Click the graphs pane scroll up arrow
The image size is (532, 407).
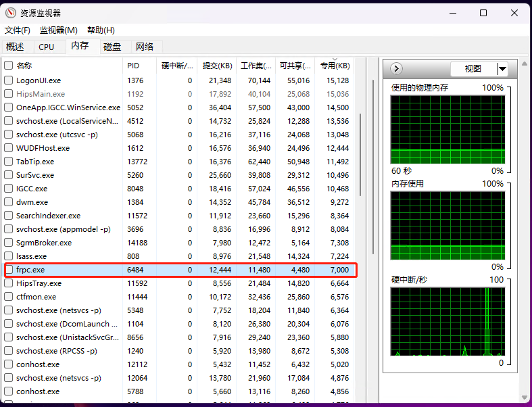pyautogui.click(x=525, y=64)
